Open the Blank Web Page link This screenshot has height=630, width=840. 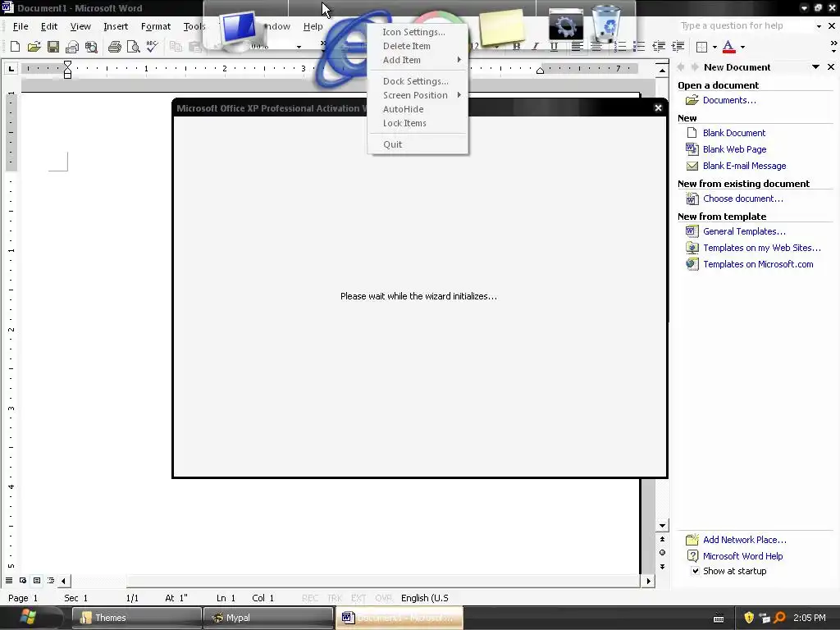click(x=734, y=149)
